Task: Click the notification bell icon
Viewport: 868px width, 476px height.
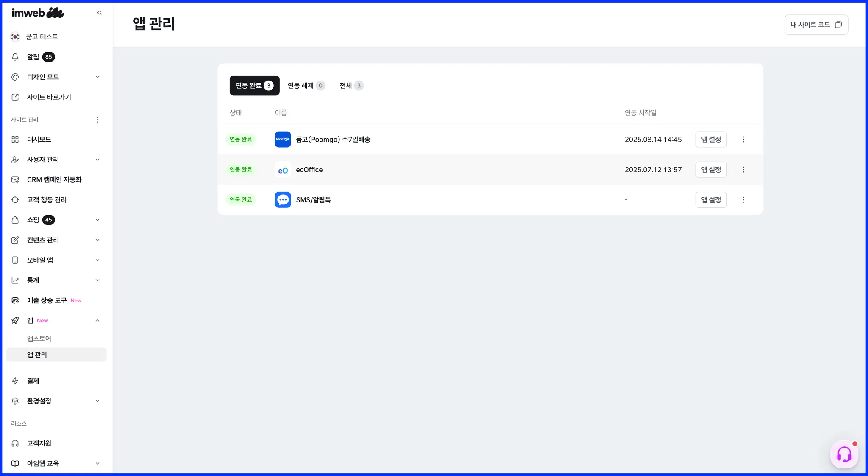Action: [15, 57]
